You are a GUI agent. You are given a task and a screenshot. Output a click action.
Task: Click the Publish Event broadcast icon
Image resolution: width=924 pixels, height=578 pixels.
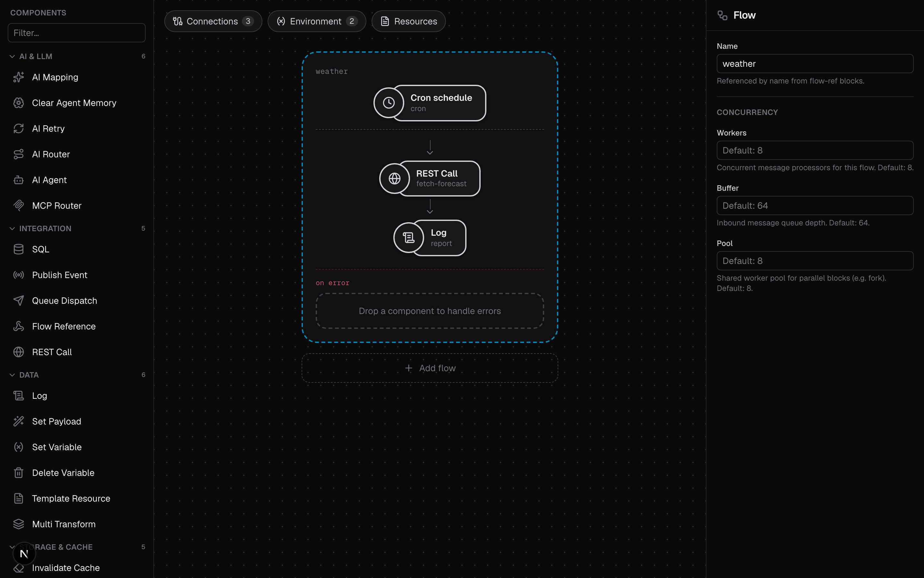(18, 275)
